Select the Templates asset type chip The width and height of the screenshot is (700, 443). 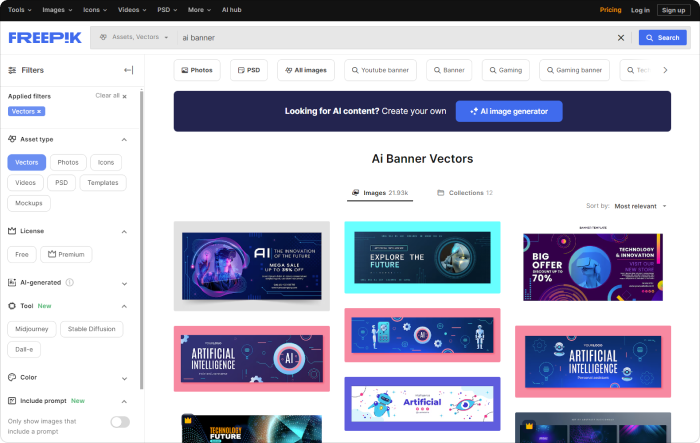[x=103, y=183]
